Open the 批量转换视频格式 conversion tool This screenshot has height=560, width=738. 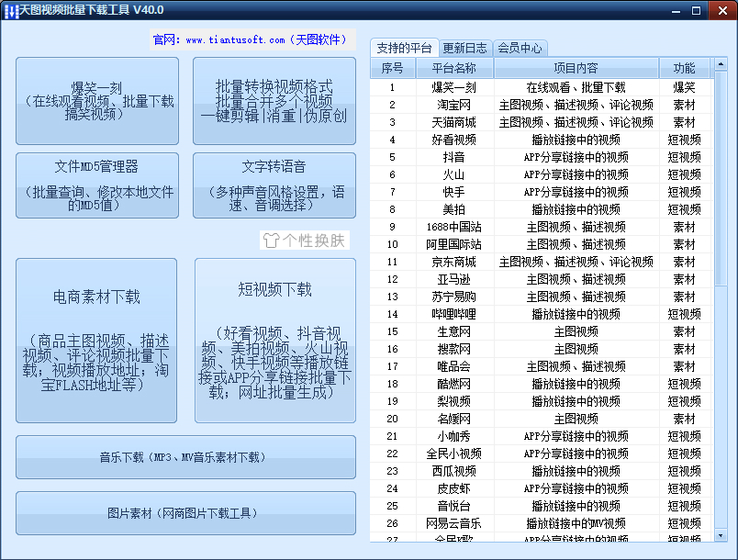coord(274,101)
